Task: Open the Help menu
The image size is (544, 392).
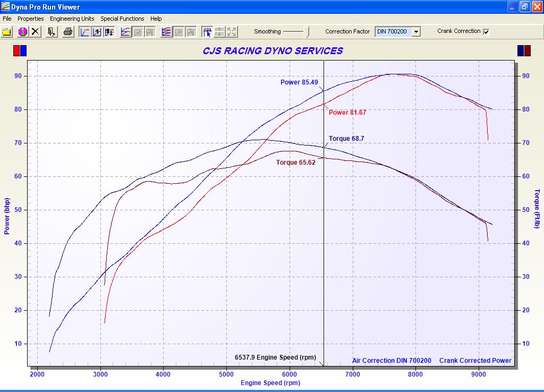Action: (x=156, y=19)
